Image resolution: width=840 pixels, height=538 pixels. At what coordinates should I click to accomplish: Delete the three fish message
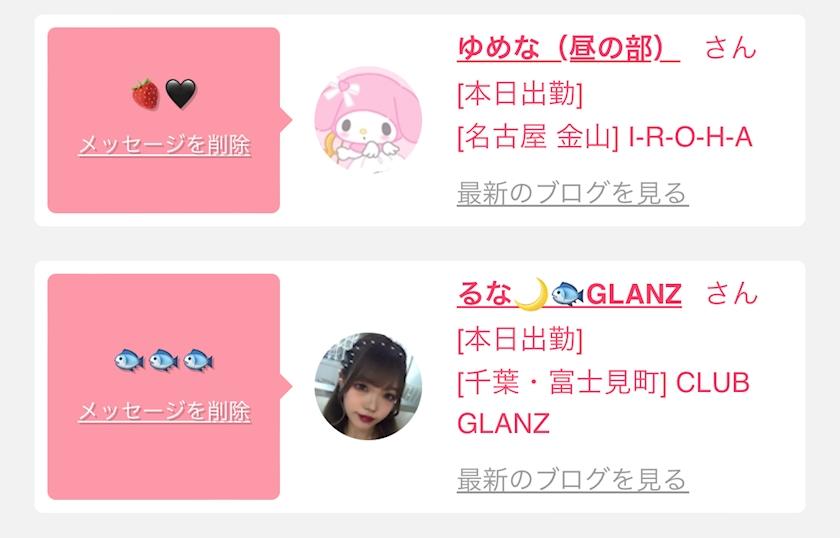point(164,412)
